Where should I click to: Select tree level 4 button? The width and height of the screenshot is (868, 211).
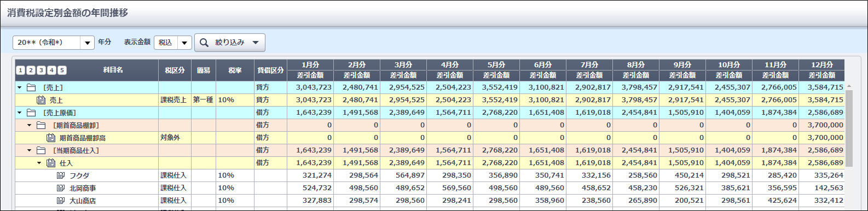(x=51, y=70)
